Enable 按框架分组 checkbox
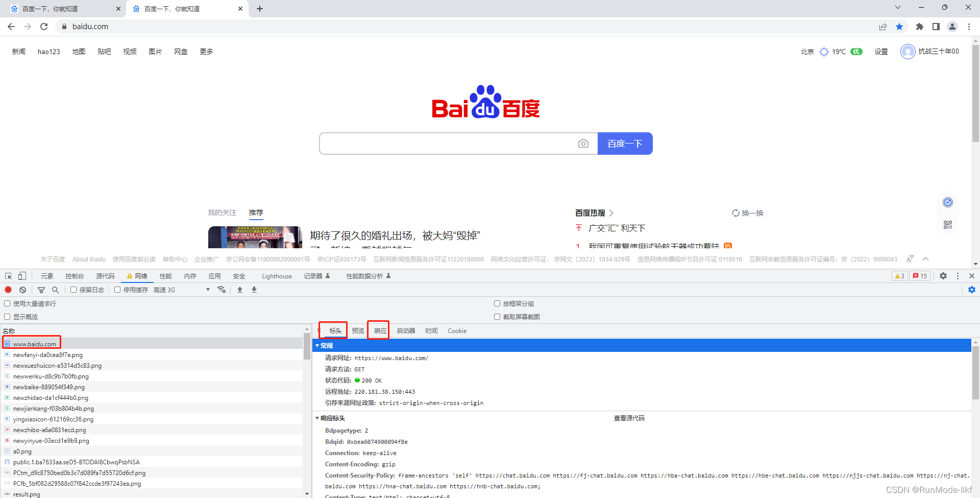 (497, 303)
